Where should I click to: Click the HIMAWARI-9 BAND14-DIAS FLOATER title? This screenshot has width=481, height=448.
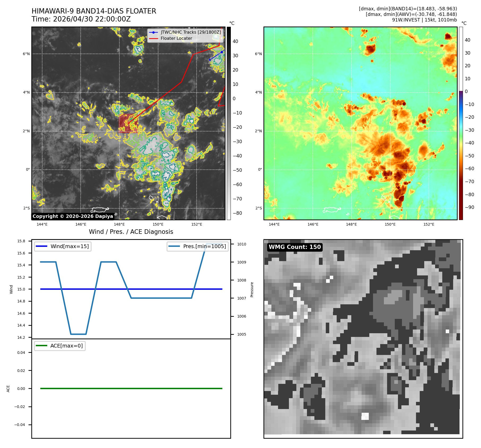click(94, 11)
